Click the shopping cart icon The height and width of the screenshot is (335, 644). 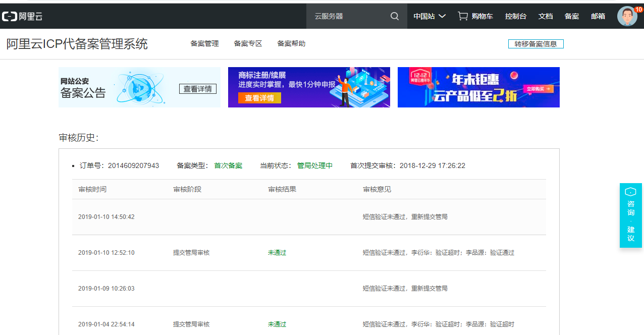462,16
